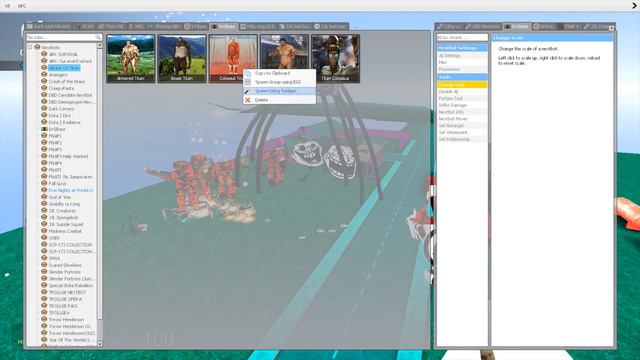Select Slender Fortress category
640x360 pixels.
pos(64,272)
